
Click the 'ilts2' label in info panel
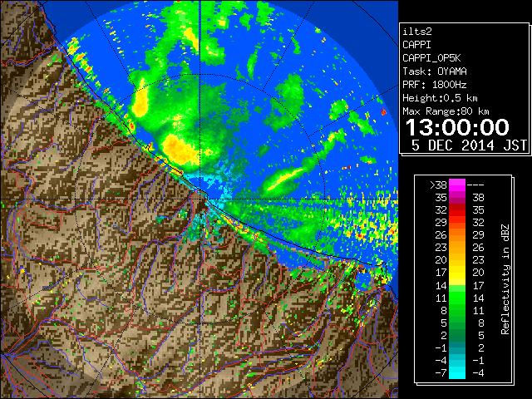click(x=417, y=32)
